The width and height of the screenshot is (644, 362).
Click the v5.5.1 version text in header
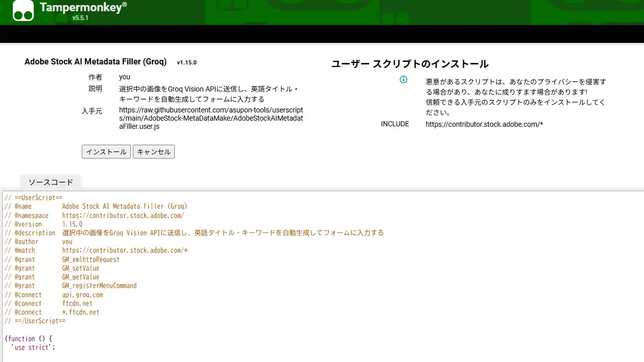coord(81,18)
